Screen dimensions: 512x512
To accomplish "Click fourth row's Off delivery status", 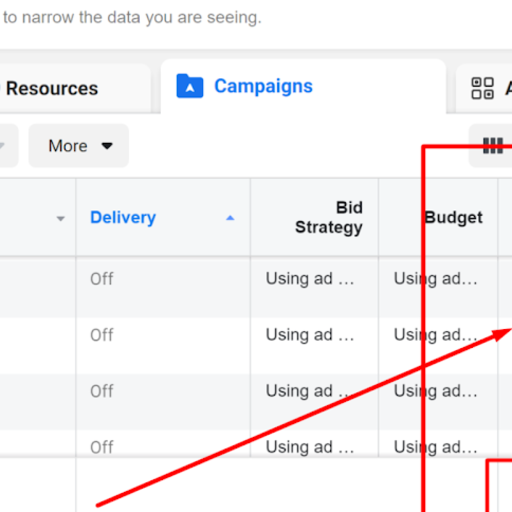I will point(102,447).
